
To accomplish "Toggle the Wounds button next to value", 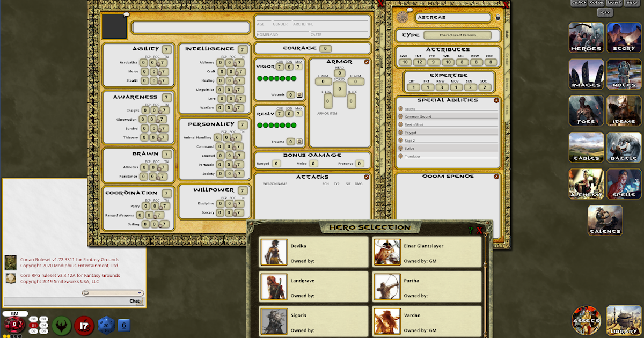I will [299, 95].
